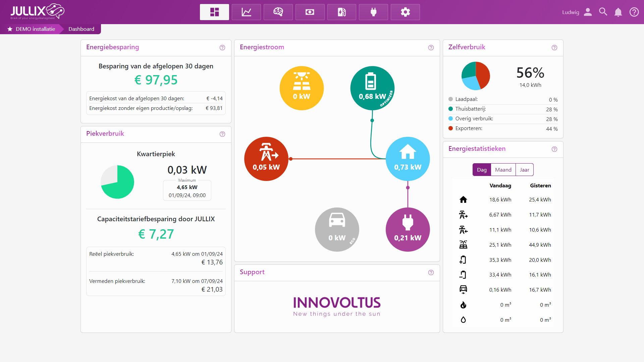Open help for Energiebesparing panel
644x362 pixels.
pos(222,48)
